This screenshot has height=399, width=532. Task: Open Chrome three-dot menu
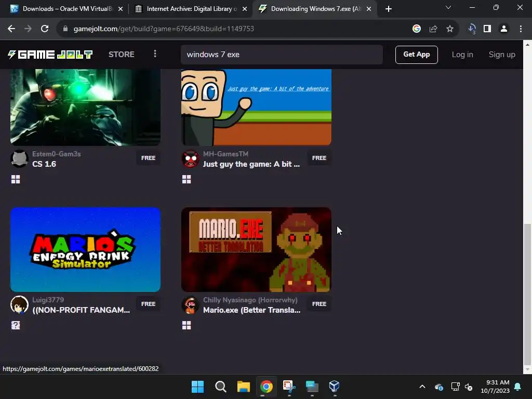(521, 29)
